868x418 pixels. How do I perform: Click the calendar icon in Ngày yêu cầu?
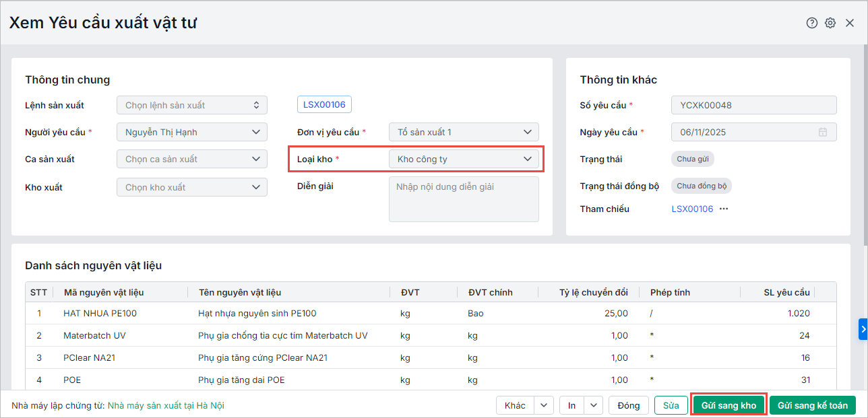coord(823,132)
